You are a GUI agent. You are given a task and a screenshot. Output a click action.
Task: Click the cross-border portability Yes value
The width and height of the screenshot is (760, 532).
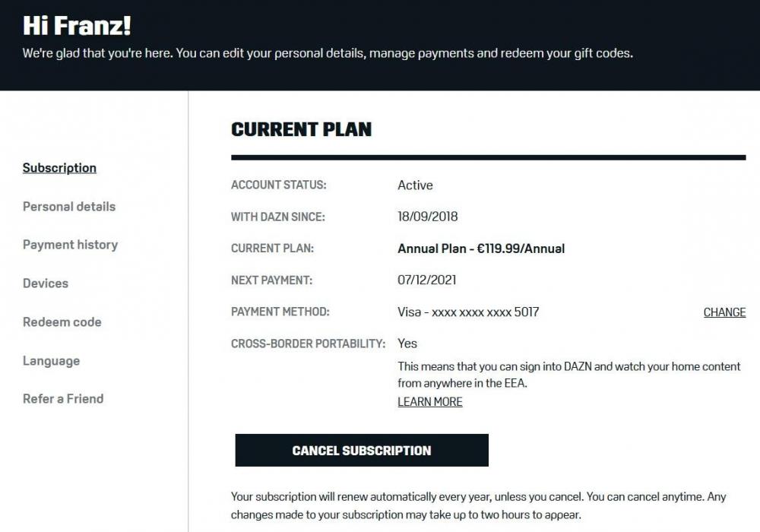(407, 344)
